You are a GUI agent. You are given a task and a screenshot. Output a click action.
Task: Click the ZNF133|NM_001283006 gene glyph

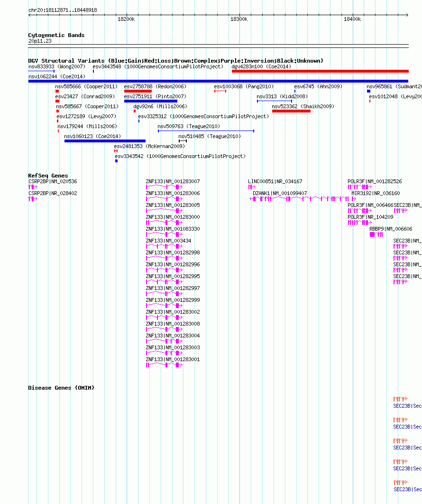165,199
